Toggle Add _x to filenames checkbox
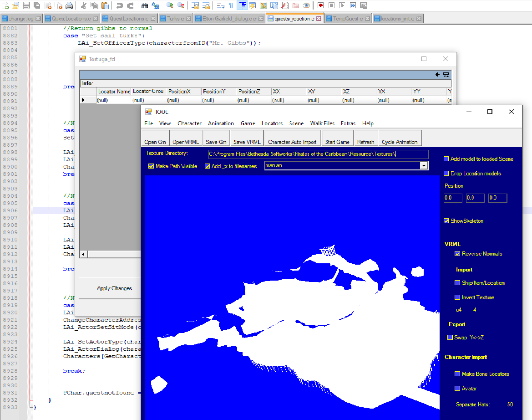The width and height of the screenshot is (532, 420). pos(207,166)
